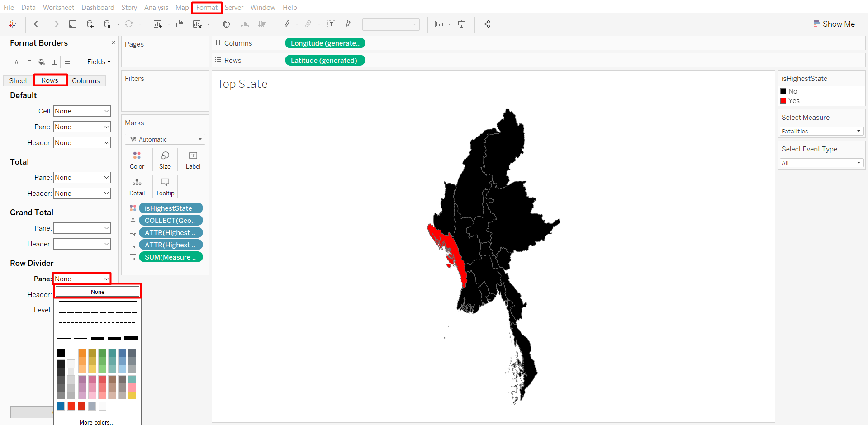Screen dimensions: 868x425
Task: Open the Marks type Automatic dropdown
Action: pyautogui.click(x=165, y=139)
